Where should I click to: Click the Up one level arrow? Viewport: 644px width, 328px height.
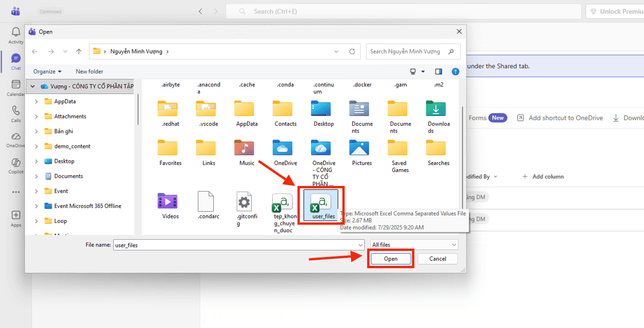(x=79, y=51)
